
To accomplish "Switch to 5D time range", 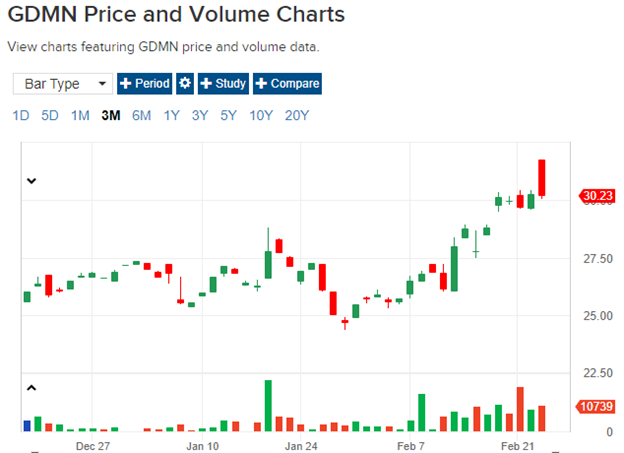I will point(50,115).
